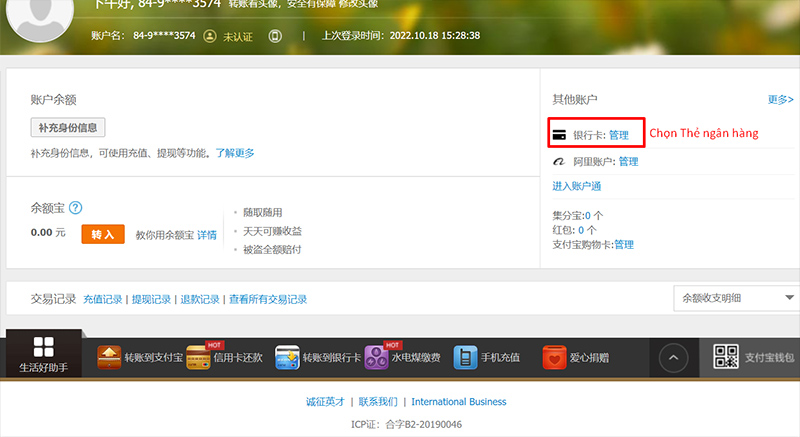Click the 红包 count 0 link

tap(581, 230)
